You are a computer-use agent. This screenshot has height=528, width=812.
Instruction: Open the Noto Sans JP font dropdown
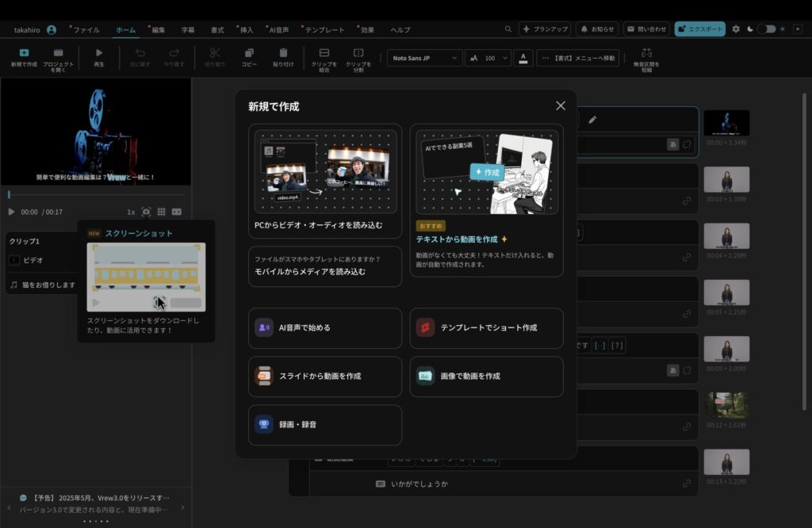(424, 58)
